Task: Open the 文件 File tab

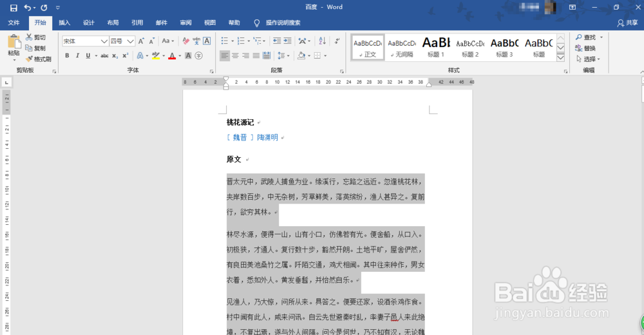Action: 14,23
